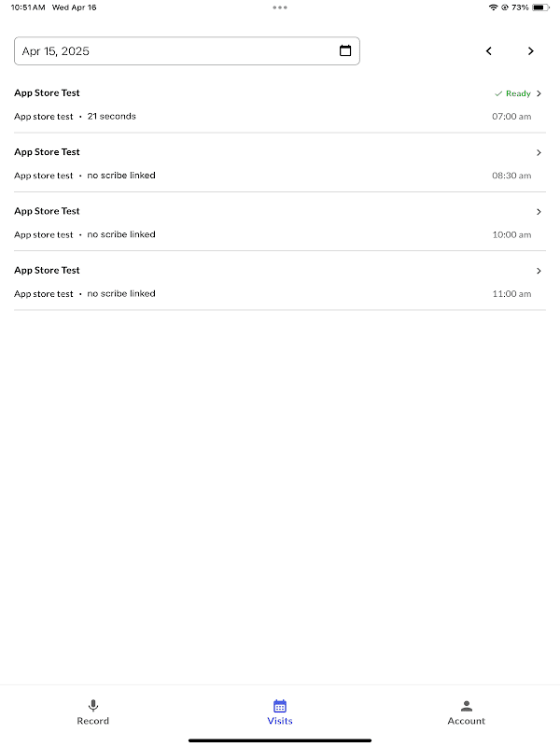
Task: Tap the Account person icon
Action: pyautogui.click(x=467, y=706)
